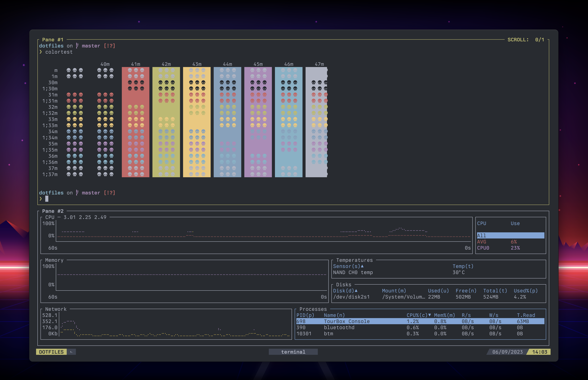Image resolution: width=588 pixels, height=380 pixels.
Task: Pick the light gray 47m color column
Action: pos(316,122)
